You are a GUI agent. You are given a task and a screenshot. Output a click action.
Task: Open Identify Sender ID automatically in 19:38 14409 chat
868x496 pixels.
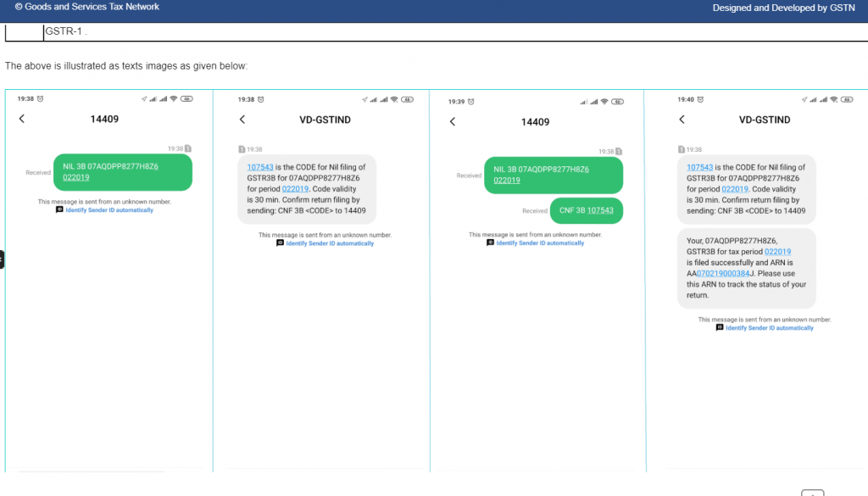(109, 210)
